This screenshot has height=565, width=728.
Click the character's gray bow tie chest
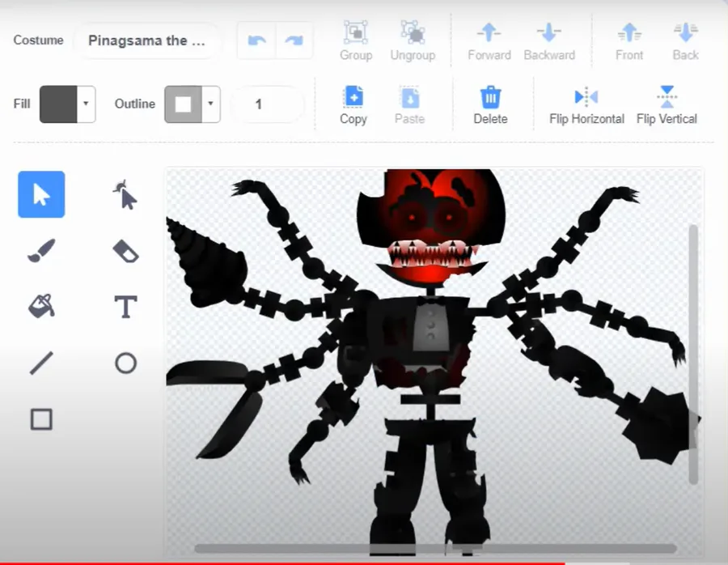[x=431, y=327]
